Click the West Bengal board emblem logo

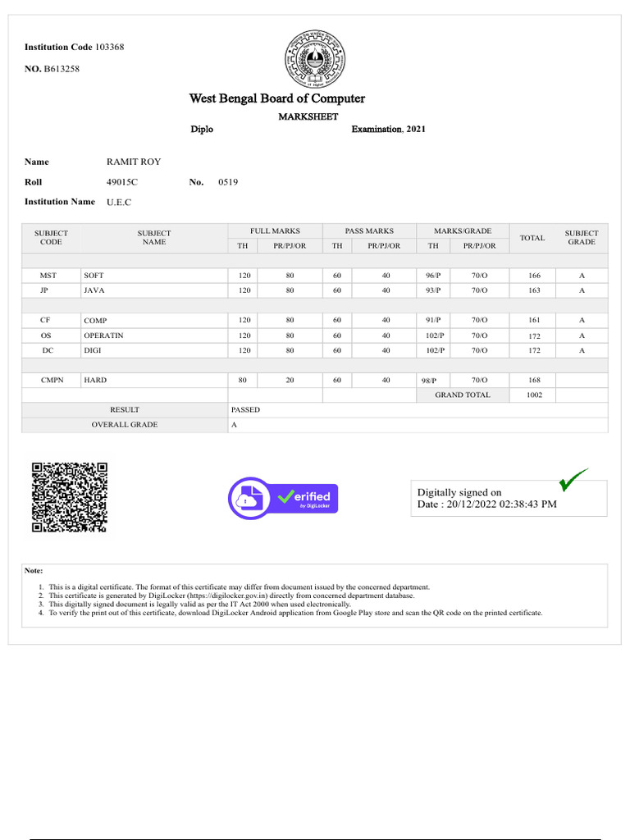coord(315,59)
